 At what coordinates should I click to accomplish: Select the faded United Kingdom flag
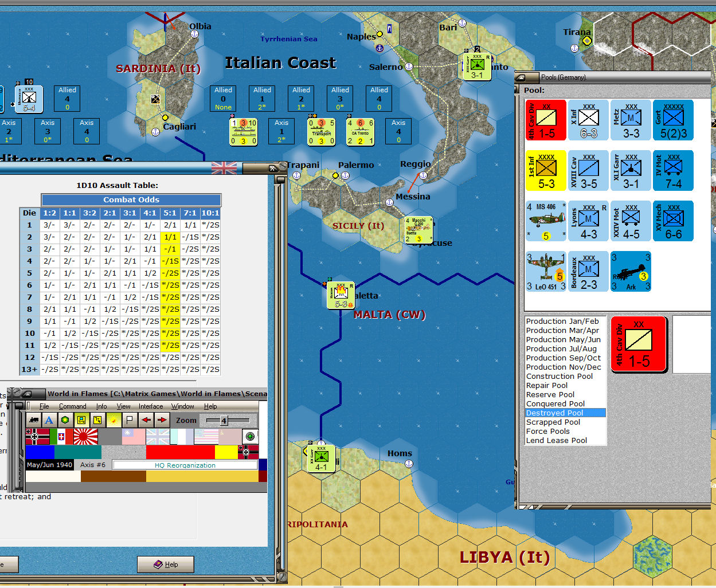point(158,437)
